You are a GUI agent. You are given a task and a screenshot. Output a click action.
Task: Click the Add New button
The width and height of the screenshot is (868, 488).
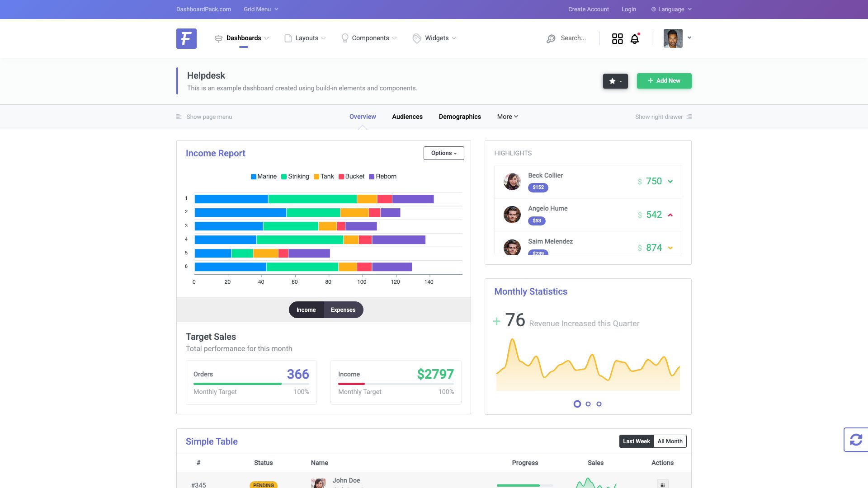tap(664, 81)
